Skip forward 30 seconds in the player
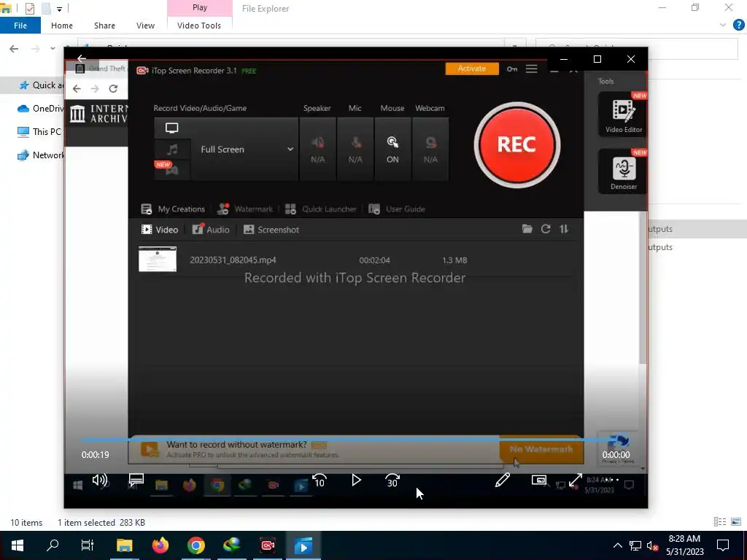The image size is (747, 560). click(x=392, y=481)
